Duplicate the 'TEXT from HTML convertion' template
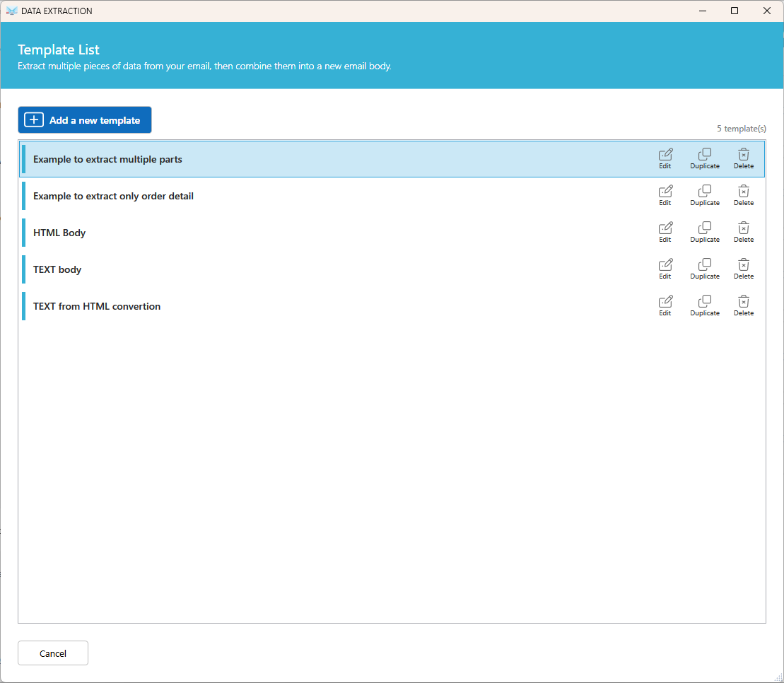Image resolution: width=784 pixels, height=683 pixels. tap(705, 306)
